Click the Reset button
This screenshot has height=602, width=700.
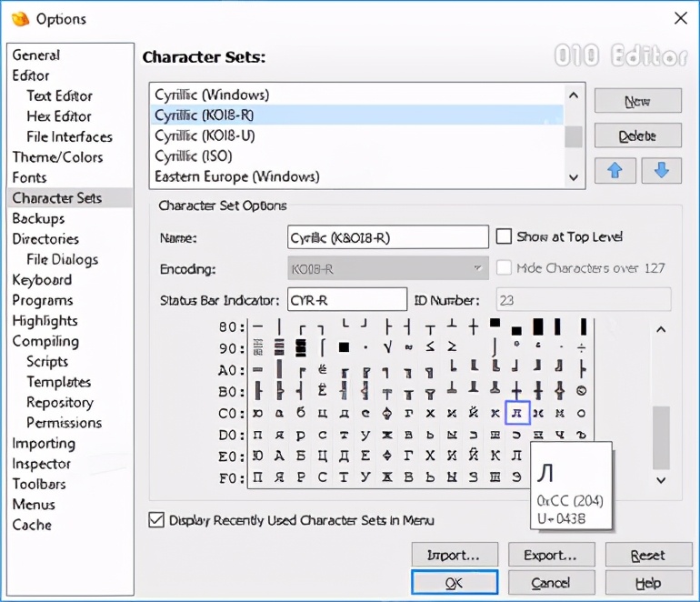[x=649, y=555]
